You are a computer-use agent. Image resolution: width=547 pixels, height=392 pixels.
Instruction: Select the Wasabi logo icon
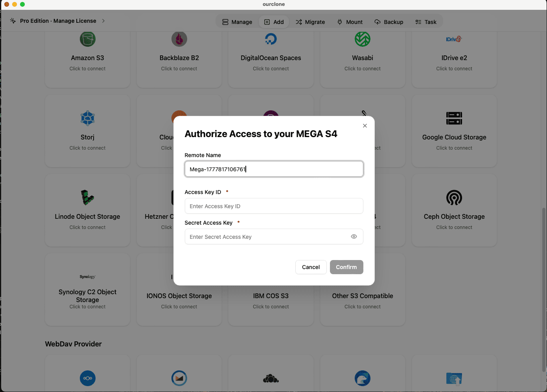[x=363, y=39]
